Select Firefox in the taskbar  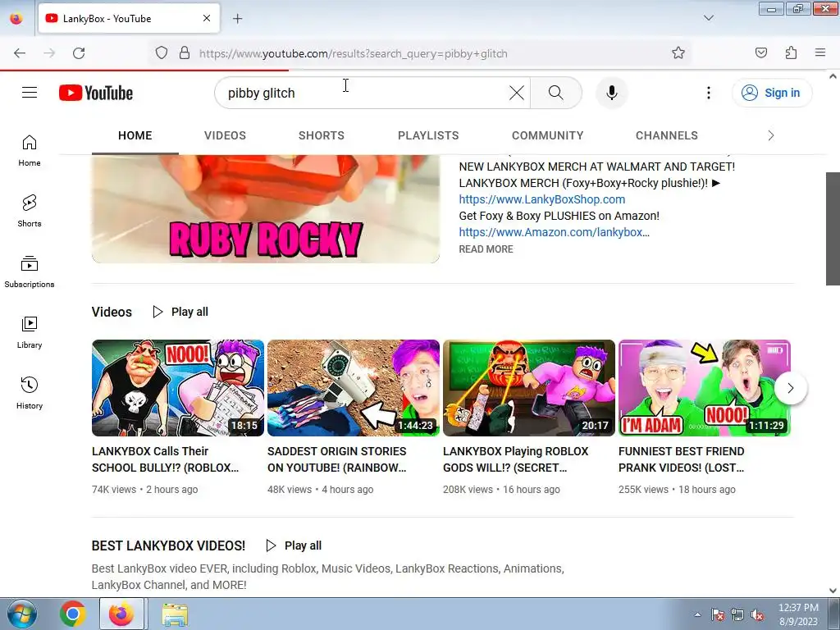121,614
